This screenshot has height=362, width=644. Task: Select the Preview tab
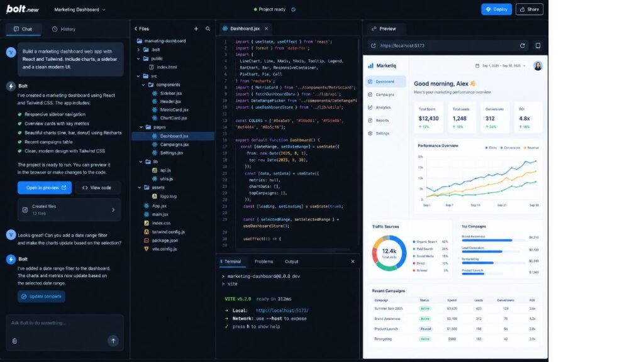click(x=384, y=29)
